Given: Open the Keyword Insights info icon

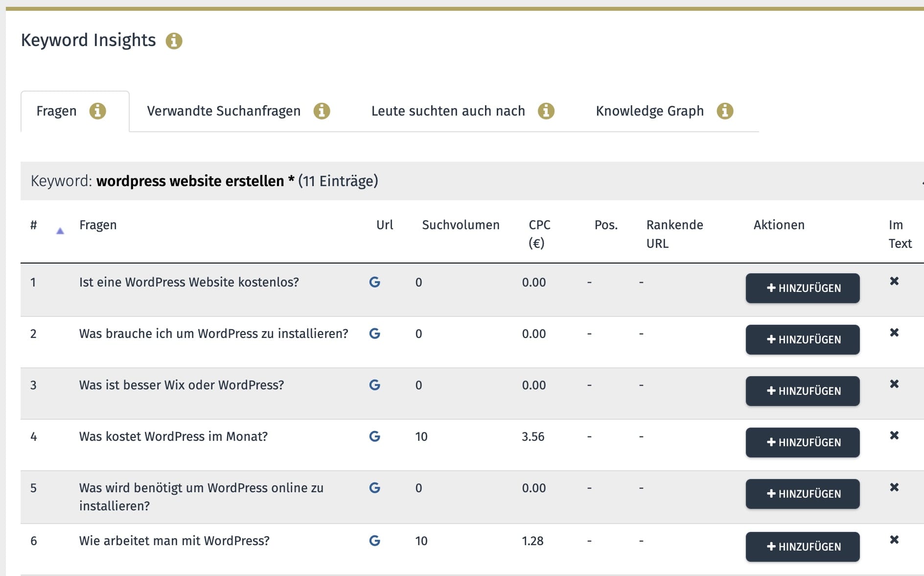Looking at the screenshot, I should (174, 41).
